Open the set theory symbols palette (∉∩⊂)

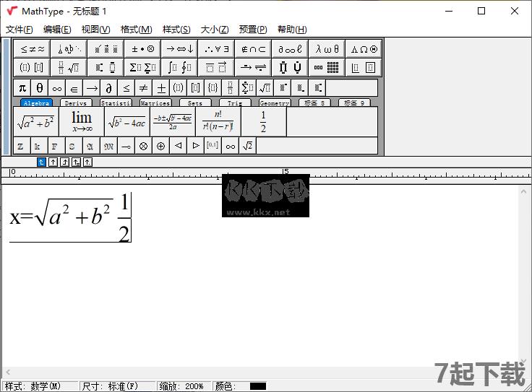point(253,49)
